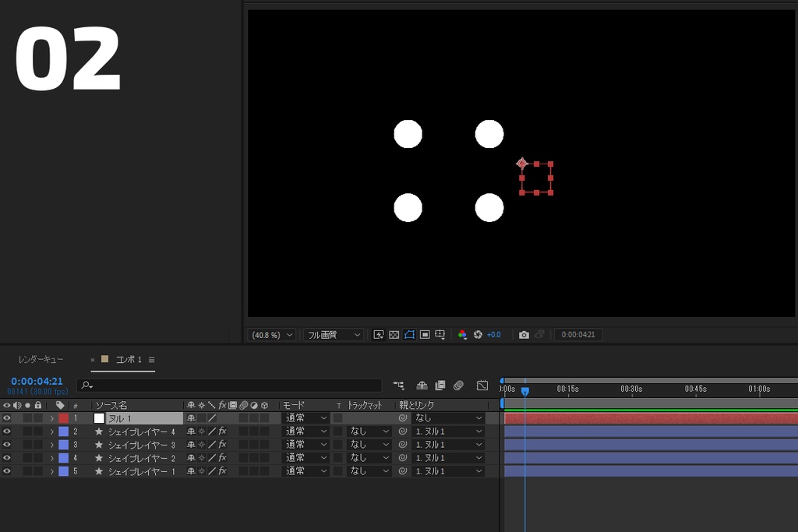Toggle visibility of シェイプレイヤー 4

7,431
